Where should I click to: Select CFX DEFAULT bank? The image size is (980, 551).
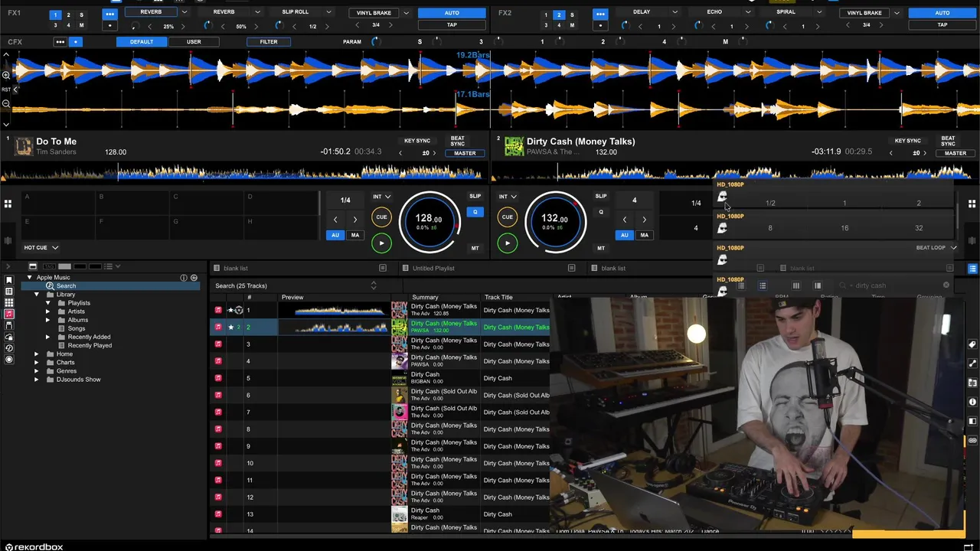(142, 42)
